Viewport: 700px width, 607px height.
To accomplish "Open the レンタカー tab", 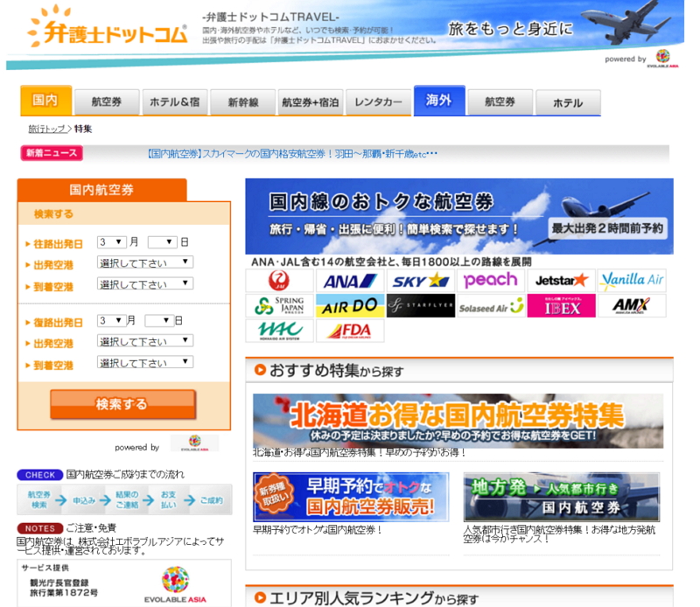I will coord(378,102).
